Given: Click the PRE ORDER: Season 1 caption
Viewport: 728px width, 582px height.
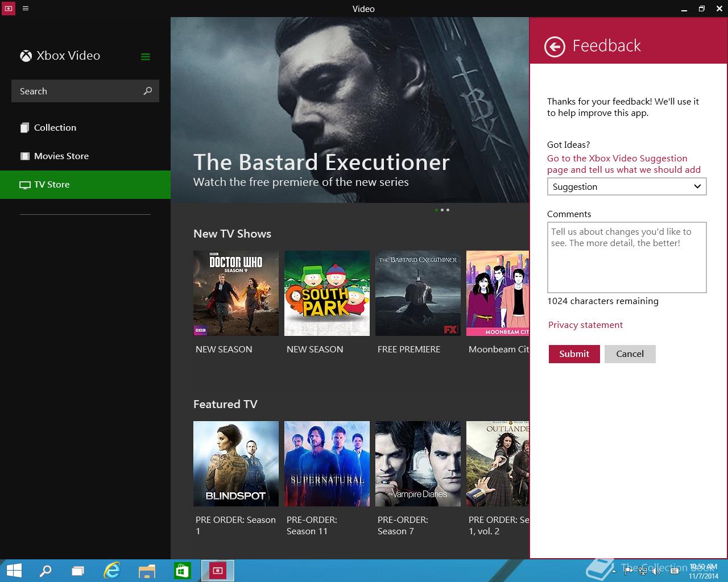Looking at the screenshot, I should (x=235, y=526).
